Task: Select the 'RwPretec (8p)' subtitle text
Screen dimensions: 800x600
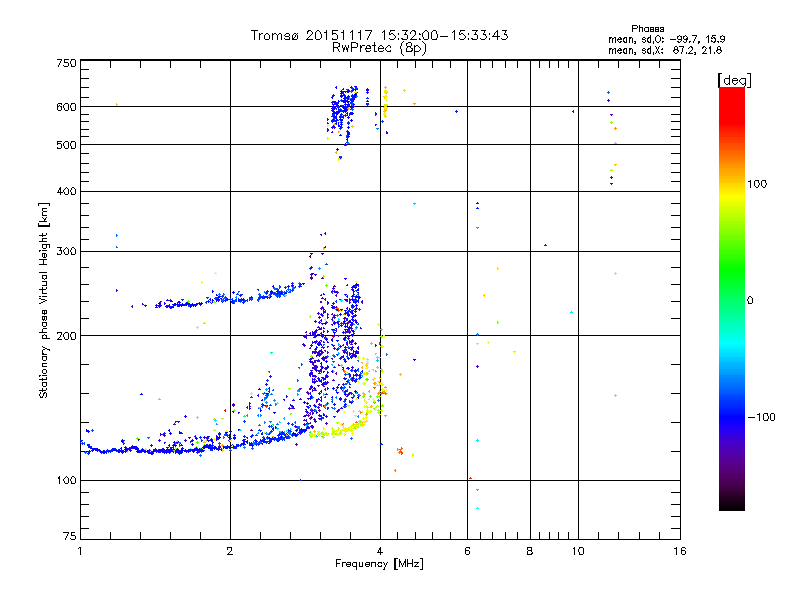Action: click(x=379, y=48)
